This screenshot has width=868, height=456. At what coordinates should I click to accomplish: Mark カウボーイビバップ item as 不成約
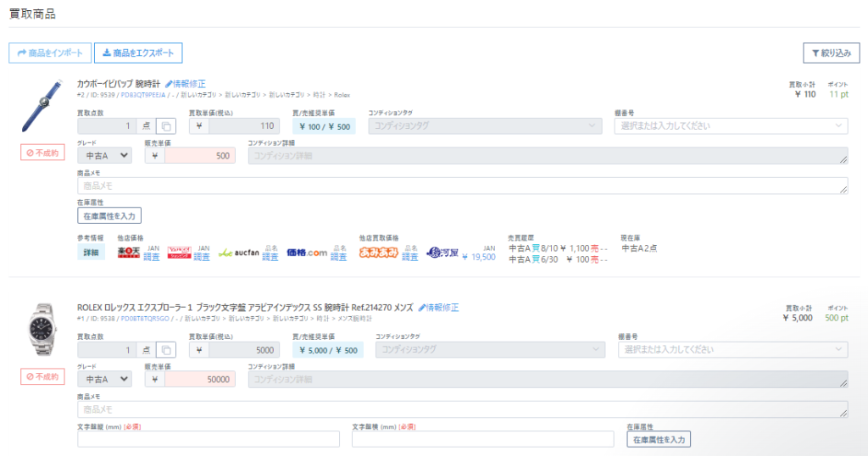tap(42, 153)
